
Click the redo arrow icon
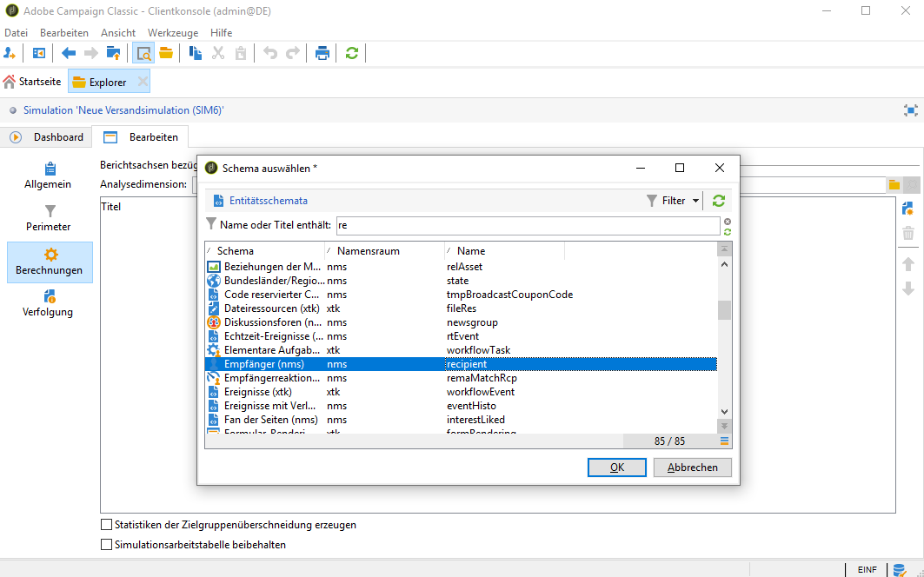coord(292,54)
